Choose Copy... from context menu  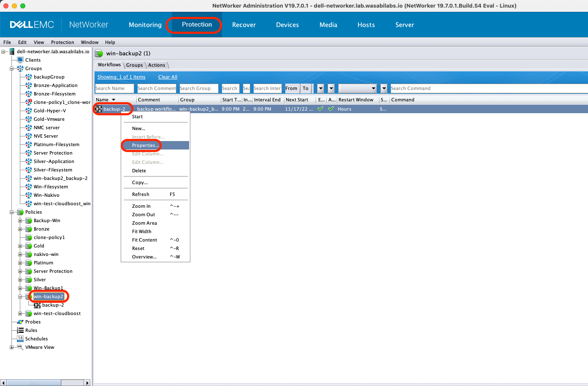point(155,182)
